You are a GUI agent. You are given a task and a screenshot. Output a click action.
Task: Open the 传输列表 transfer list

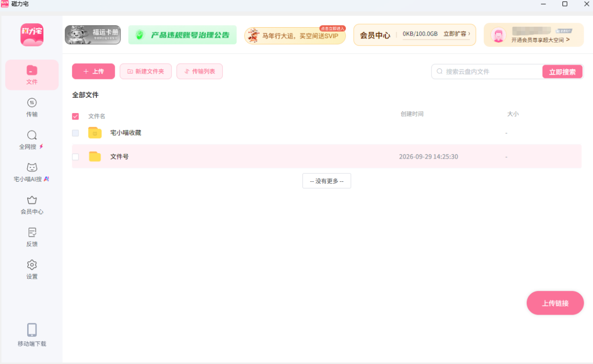tap(200, 72)
